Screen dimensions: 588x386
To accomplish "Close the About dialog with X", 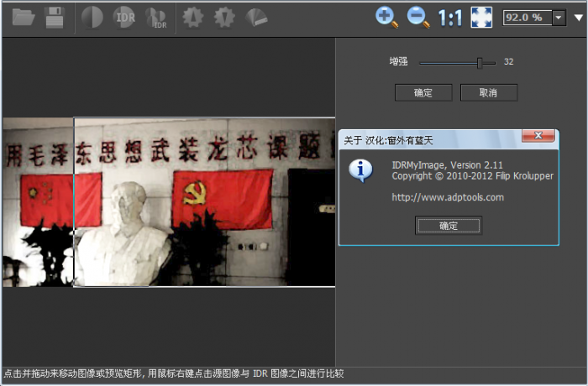I will point(538,136).
